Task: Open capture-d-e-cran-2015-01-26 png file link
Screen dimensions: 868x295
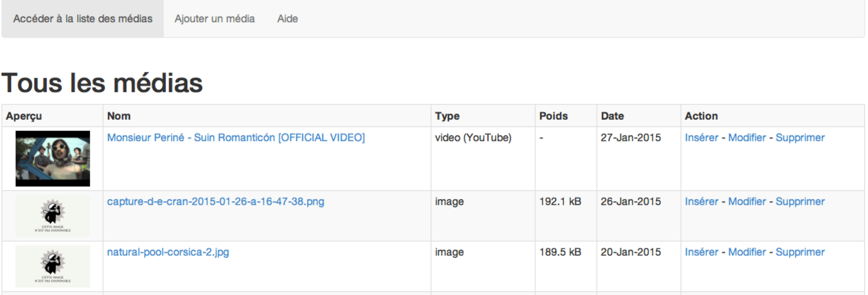Action: pos(215,202)
